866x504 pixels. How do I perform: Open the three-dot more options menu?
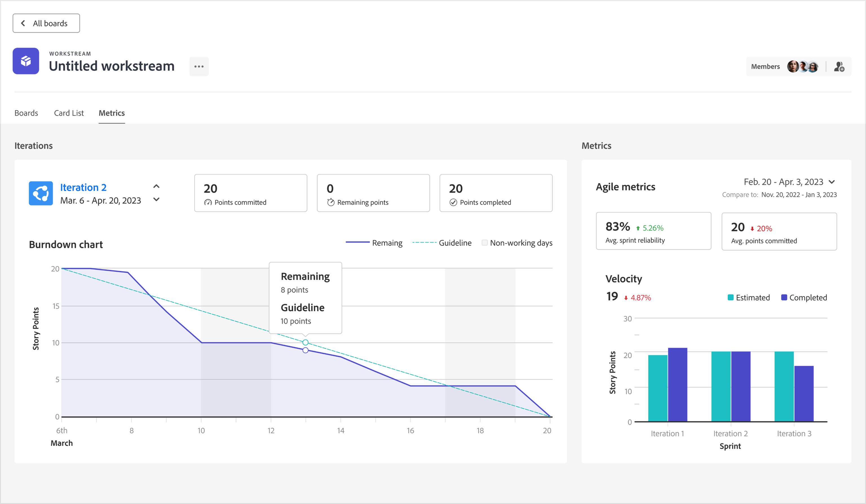click(x=199, y=66)
